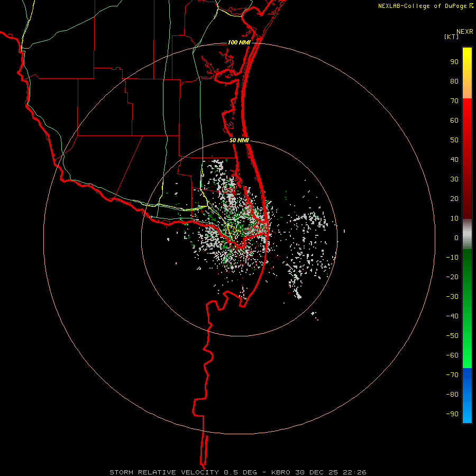Click the -40 value on velocity scale
The height and width of the screenshot is (476, 476).
452,316
